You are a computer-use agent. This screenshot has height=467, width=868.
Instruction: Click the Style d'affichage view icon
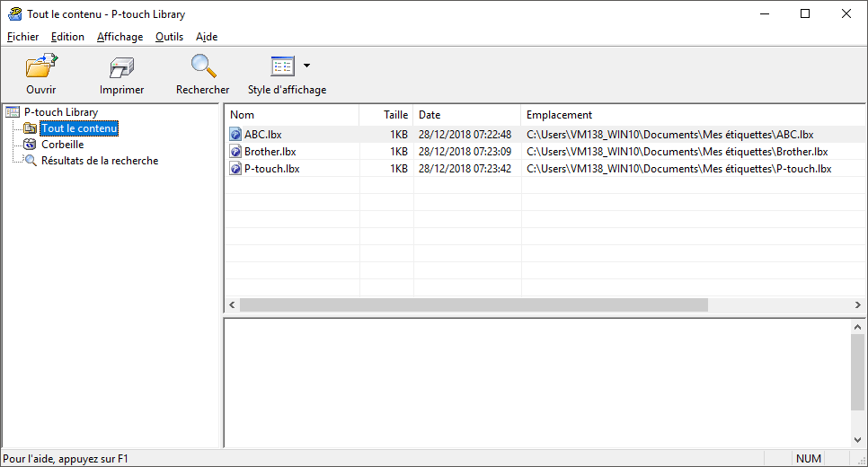(283, 66)
